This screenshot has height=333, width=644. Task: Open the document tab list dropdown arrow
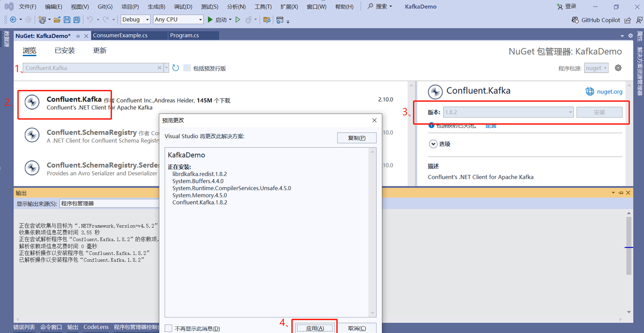(622, 36)
